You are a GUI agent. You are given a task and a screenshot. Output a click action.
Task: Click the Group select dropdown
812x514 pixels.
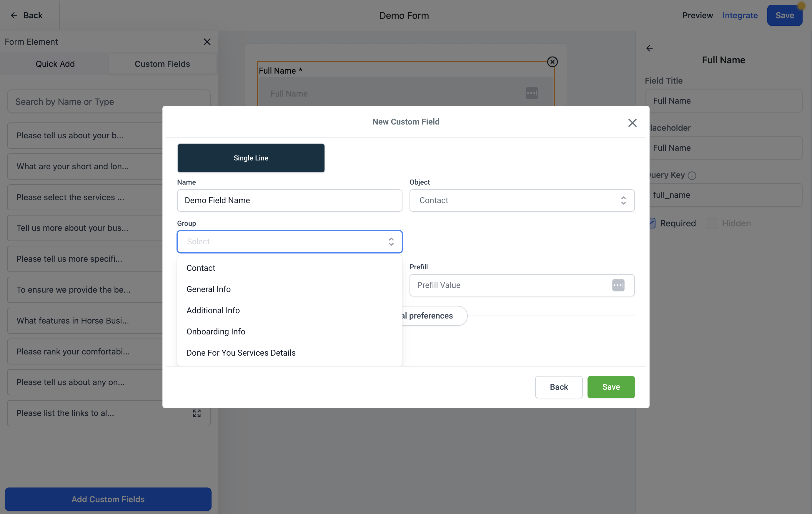[x=290, y=242]
